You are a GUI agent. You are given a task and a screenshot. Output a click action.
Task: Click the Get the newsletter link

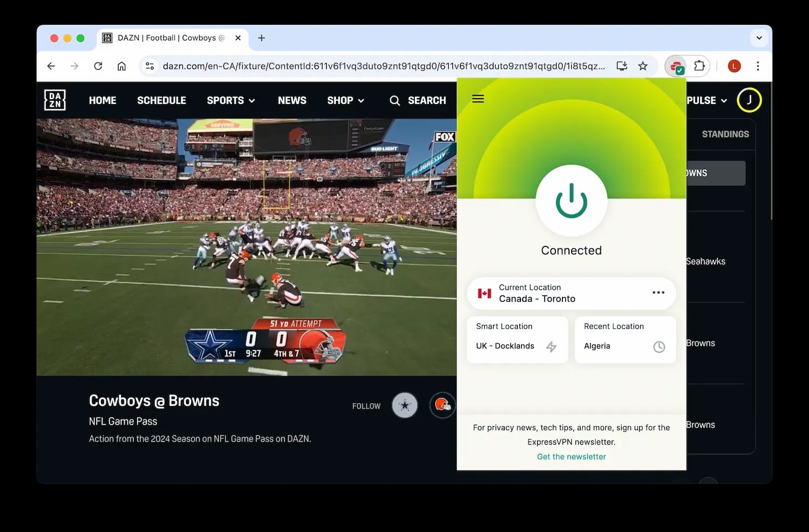click(x=571, y=457)
